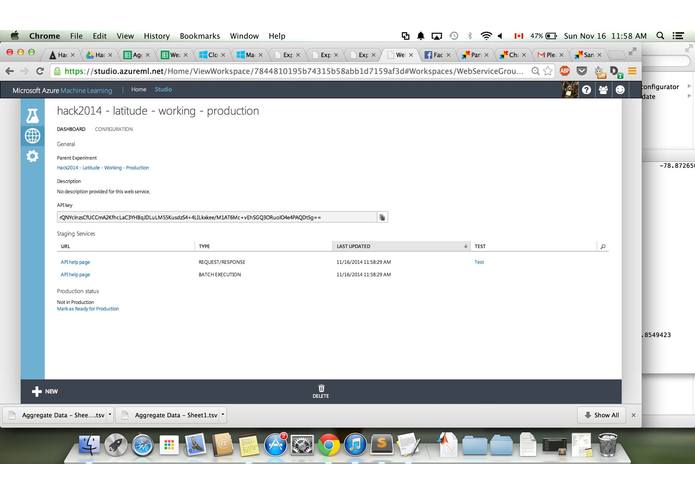695x494 pixels.
Task: Click the Wi-Fi status icon
Action: coord(486,36)
